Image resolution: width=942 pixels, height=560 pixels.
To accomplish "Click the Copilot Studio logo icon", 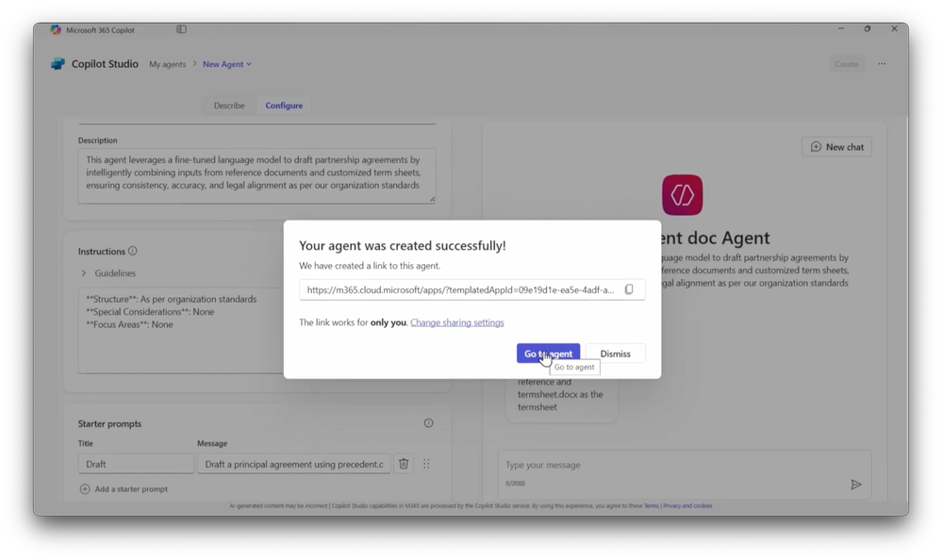I will coord(58,64).
